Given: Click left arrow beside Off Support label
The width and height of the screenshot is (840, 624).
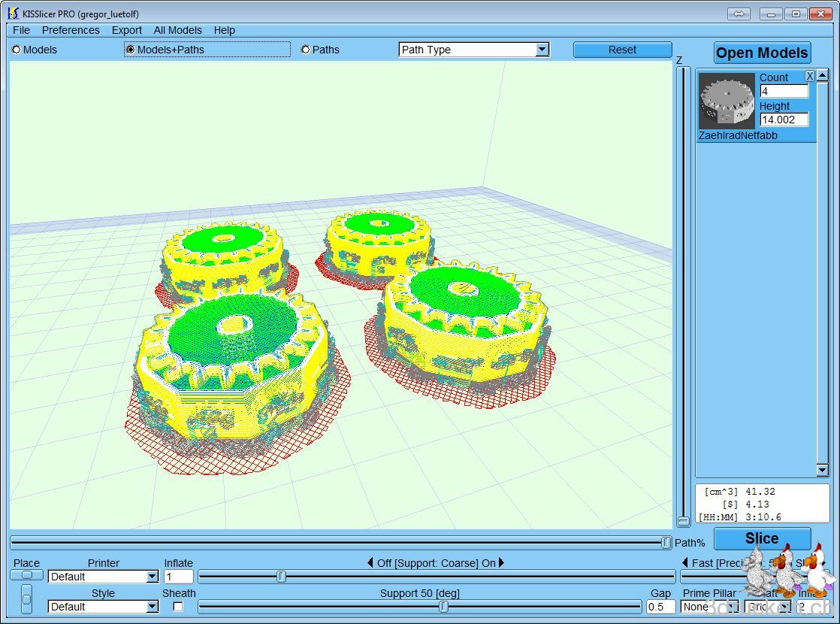Looking at the screenshot, I should pos(370,562).
